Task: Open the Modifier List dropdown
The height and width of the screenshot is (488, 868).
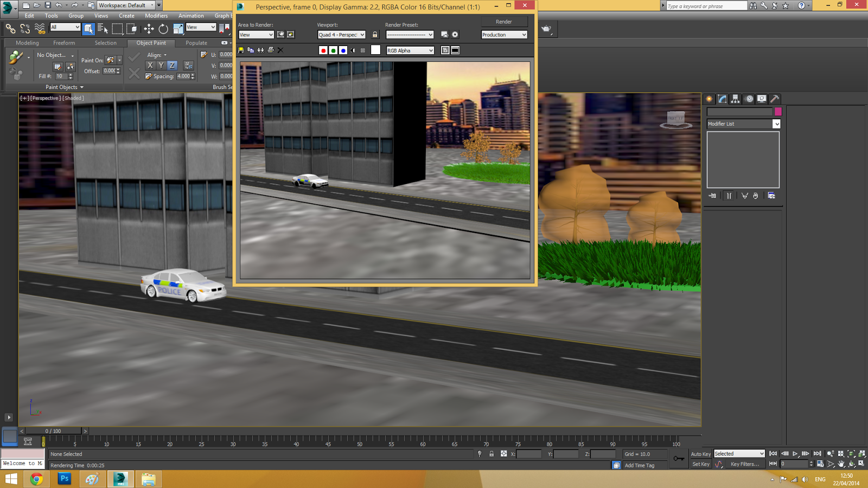Action: (743, 124)
